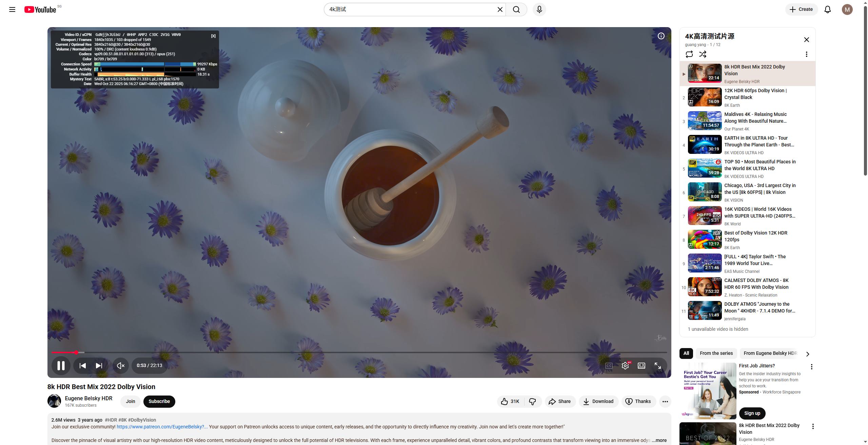Image resolution: width=868 pixels, height=445 pixels.
Task: Enable playlist loop
Action: coord(689,54)
